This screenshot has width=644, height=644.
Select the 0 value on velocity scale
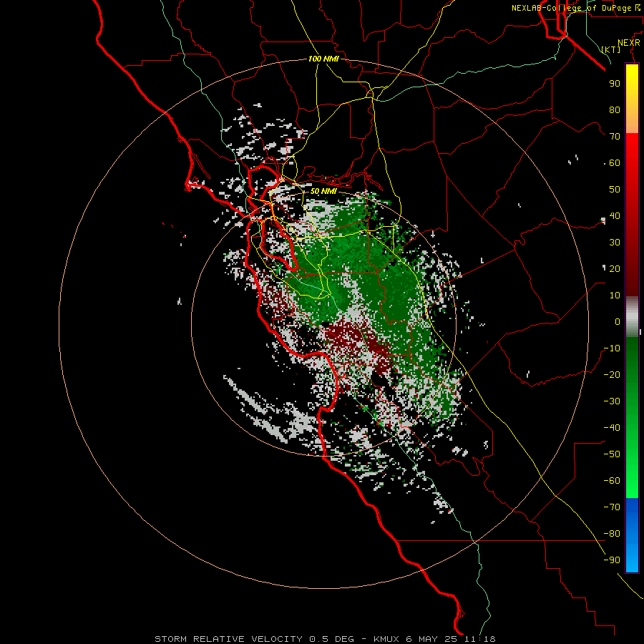[x=618, y=321]
